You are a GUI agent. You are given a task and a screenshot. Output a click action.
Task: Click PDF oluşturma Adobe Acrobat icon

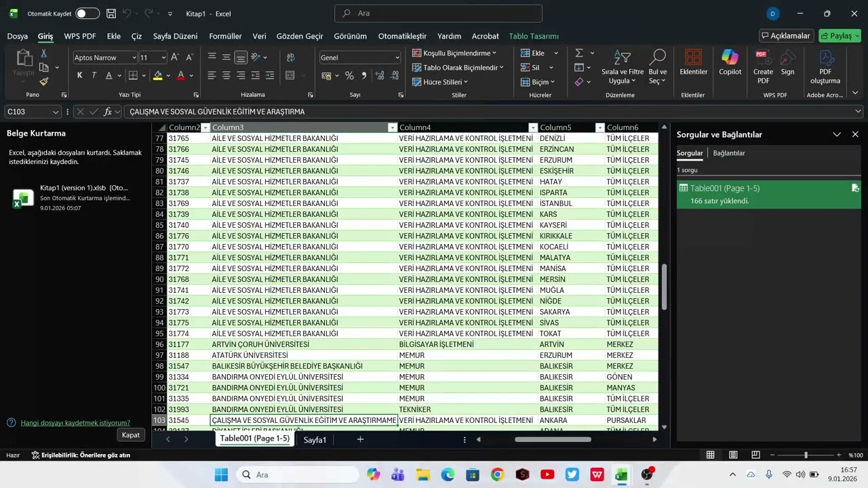[x=825, y=66]
